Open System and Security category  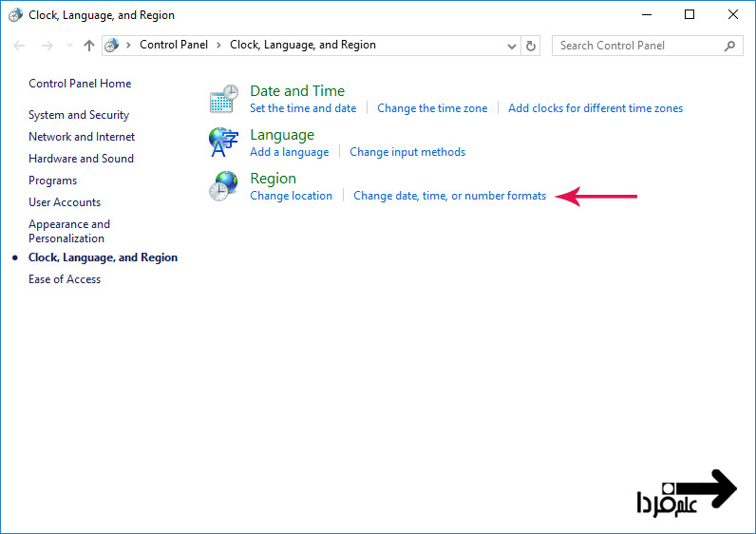click(79, 115)
